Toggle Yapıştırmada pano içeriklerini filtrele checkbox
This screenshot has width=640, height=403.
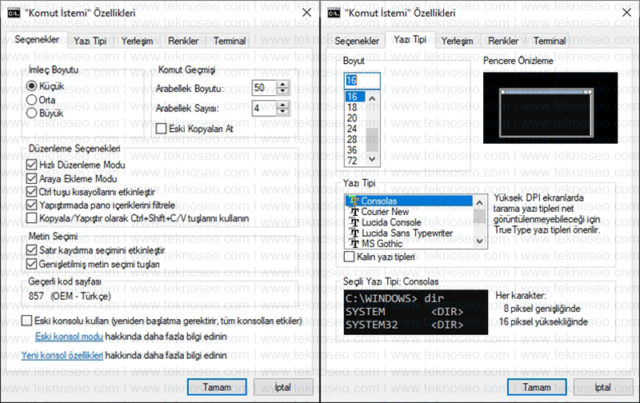coord(31,205)
